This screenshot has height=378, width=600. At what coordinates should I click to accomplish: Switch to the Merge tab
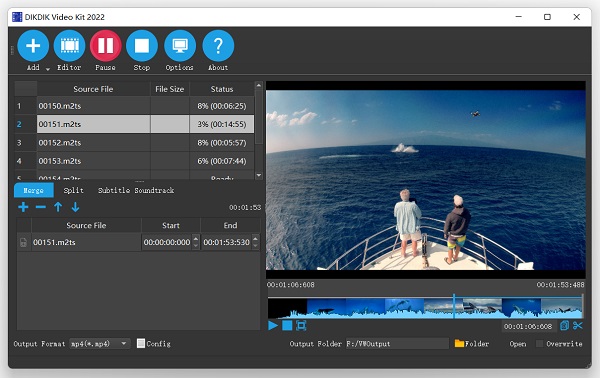34,190
